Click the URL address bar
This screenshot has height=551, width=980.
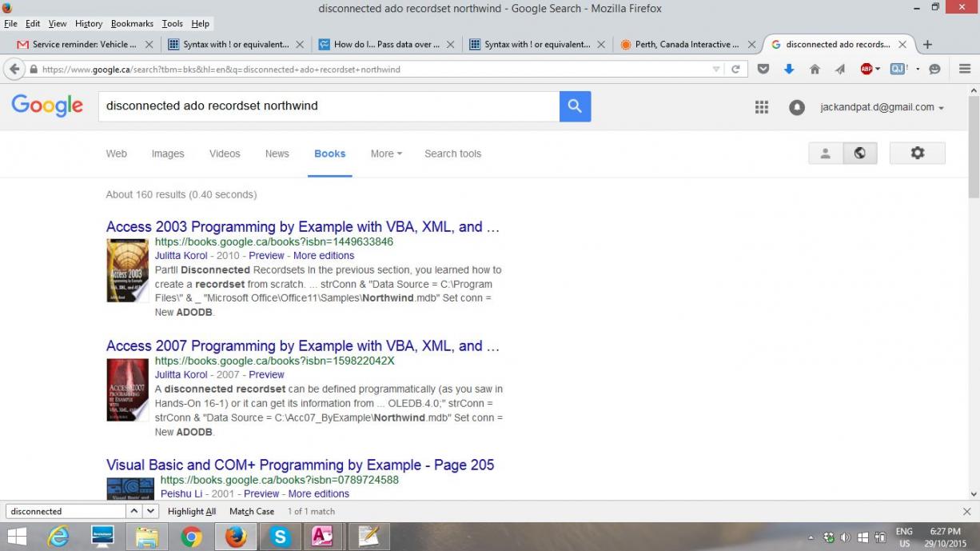tap(374, 70)
